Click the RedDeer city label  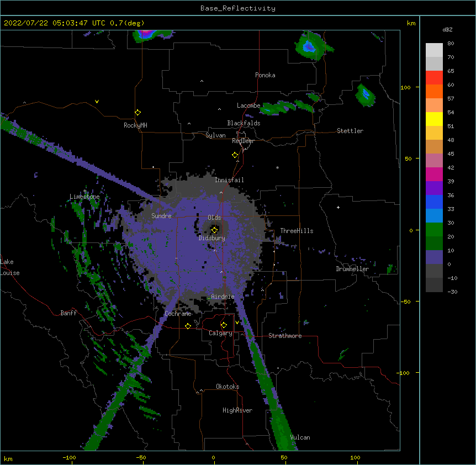tap(243, 141)
